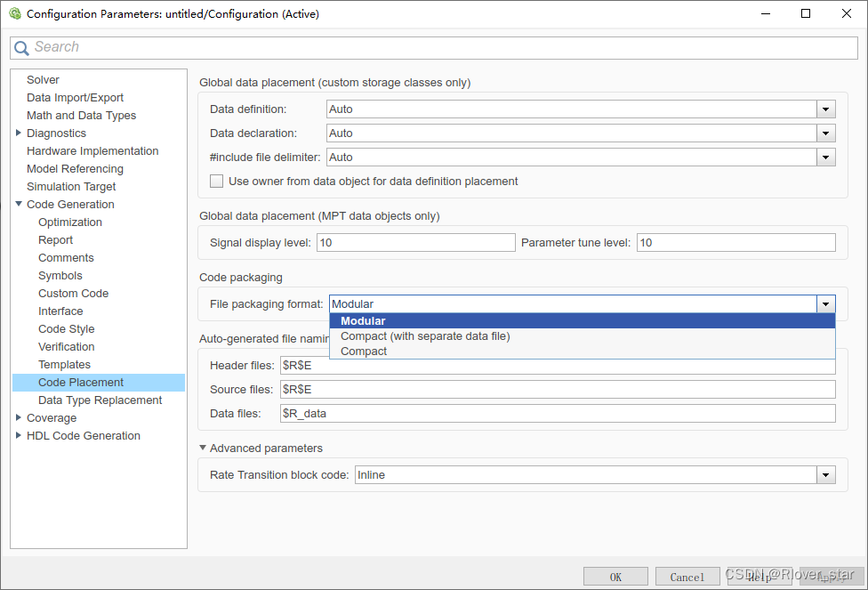Image resolution: width=868 pixels, height=590 pixels.
Task: Open the Rate Transition block code dropdown arrow
Action: tap(825, 474)
